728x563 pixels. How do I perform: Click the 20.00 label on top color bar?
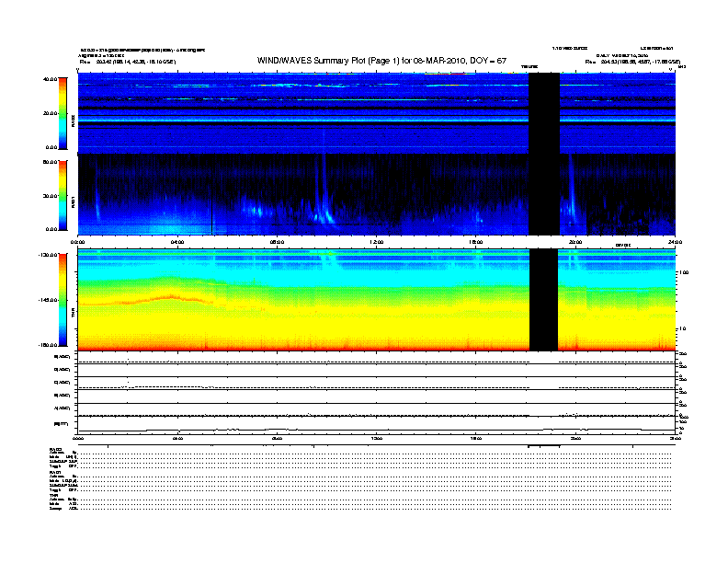click(51, 113)
